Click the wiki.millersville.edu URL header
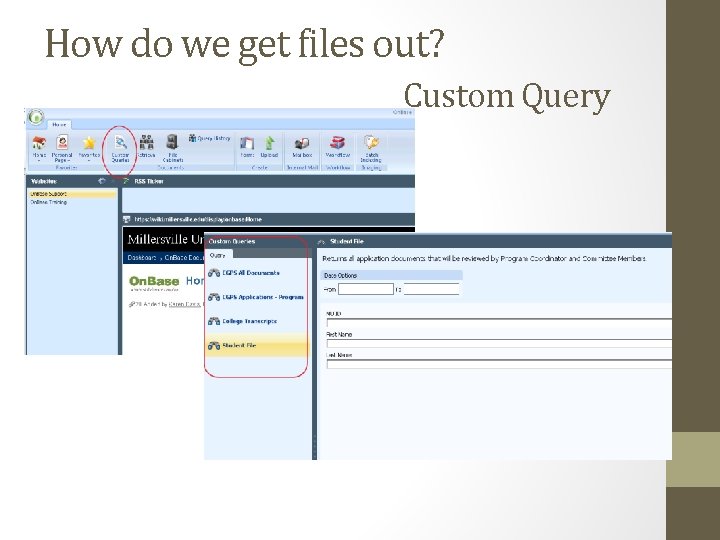 tap(198, 219)
